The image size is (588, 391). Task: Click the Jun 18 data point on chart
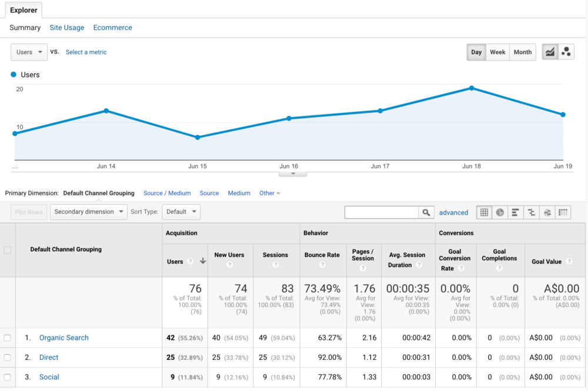[472, 88]
